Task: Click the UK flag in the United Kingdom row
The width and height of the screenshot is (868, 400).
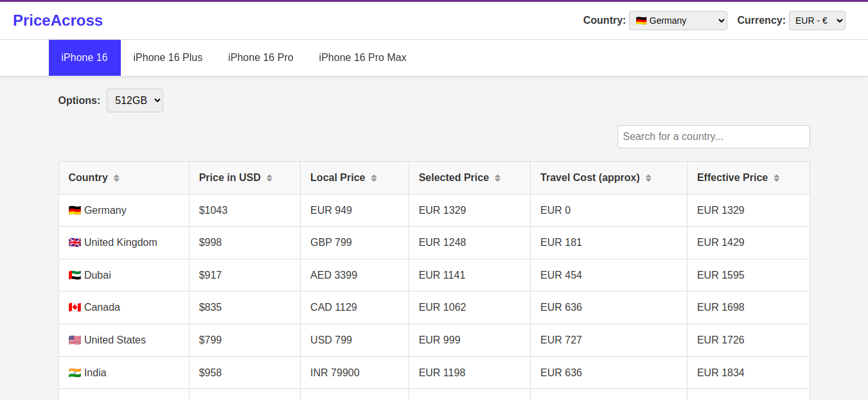Action: coord(75,243)
